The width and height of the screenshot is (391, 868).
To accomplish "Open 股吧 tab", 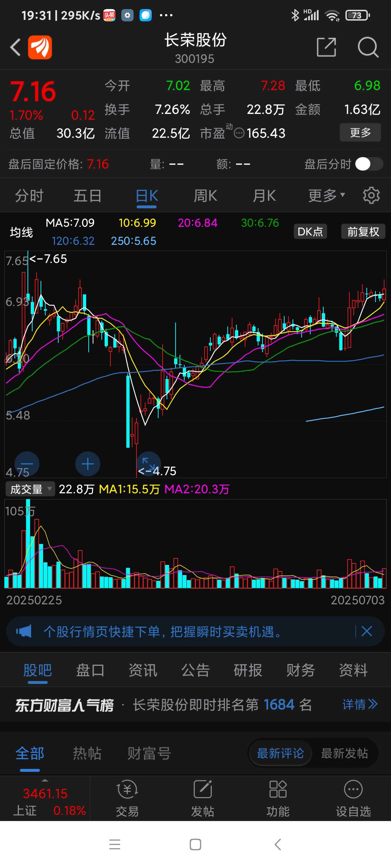I will pos(38,670).
